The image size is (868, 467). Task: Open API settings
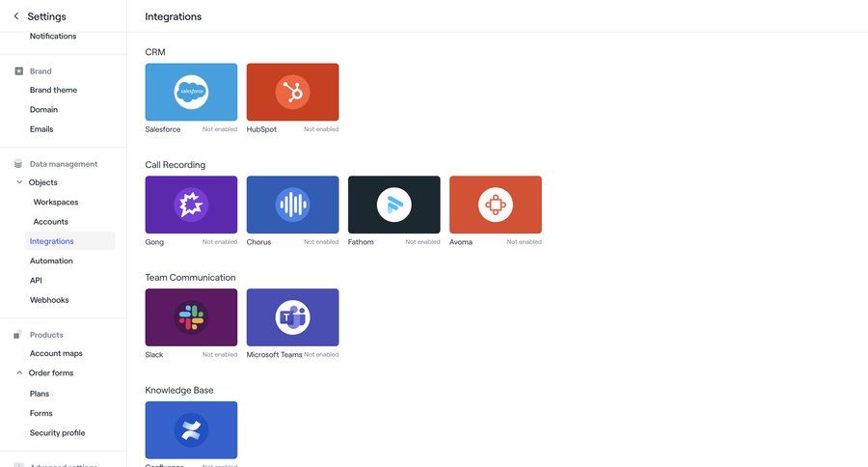point(36,281)
